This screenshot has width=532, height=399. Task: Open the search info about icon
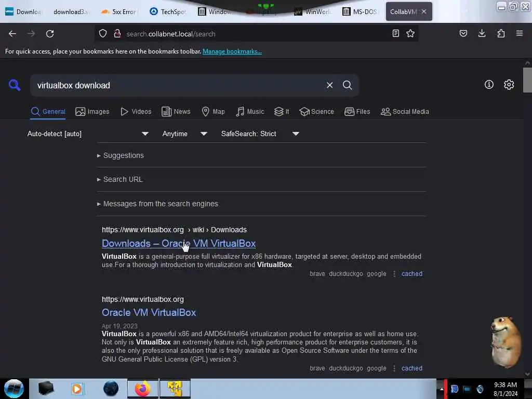click(489, 85)
